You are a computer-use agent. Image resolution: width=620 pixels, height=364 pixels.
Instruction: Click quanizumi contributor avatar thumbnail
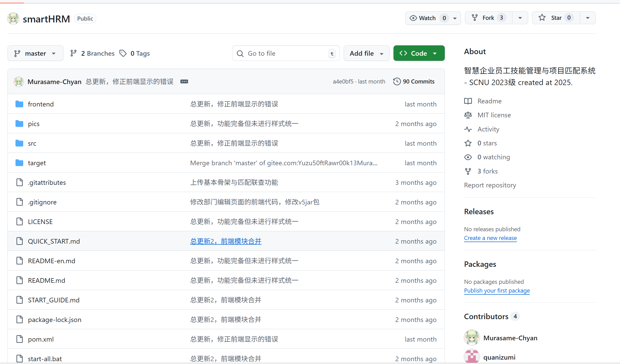[472, 356]
